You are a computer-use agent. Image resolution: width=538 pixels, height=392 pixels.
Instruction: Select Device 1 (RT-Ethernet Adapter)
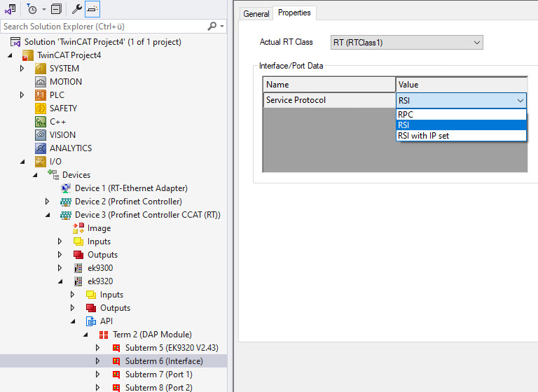click(131, 188)
